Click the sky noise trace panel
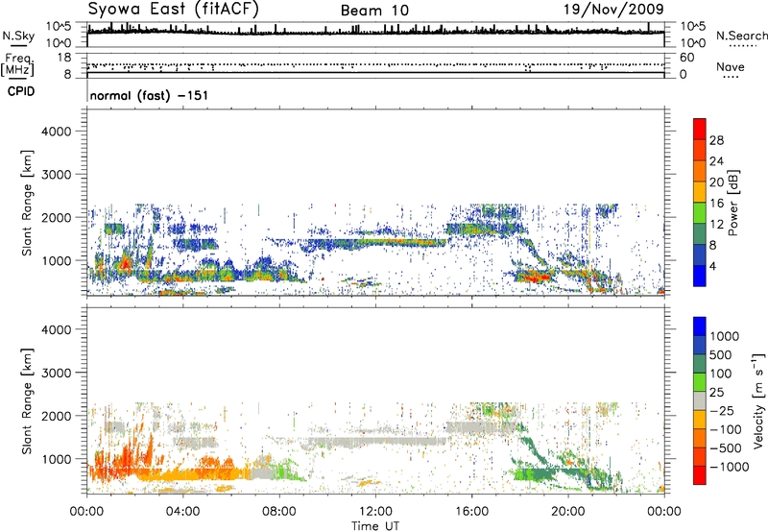This screenshot has width=768, height=532. pyautogui.click(x=375, y=35)
